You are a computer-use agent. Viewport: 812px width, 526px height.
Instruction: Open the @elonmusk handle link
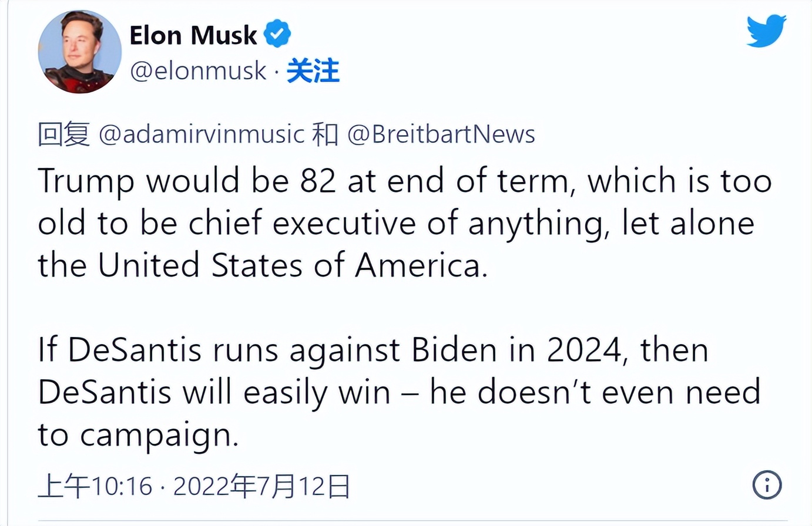click(198, 70)
